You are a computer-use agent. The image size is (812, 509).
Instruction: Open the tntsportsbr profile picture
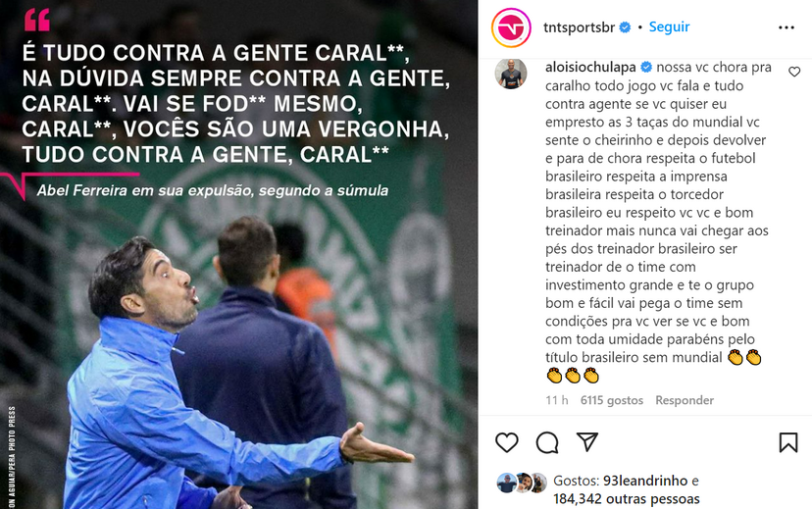511,27
